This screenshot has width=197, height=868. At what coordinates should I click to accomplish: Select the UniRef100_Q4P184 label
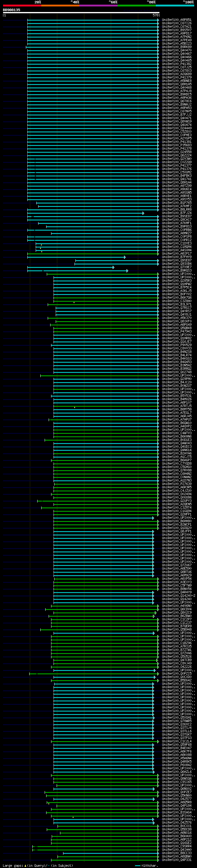tap(176, 806)
